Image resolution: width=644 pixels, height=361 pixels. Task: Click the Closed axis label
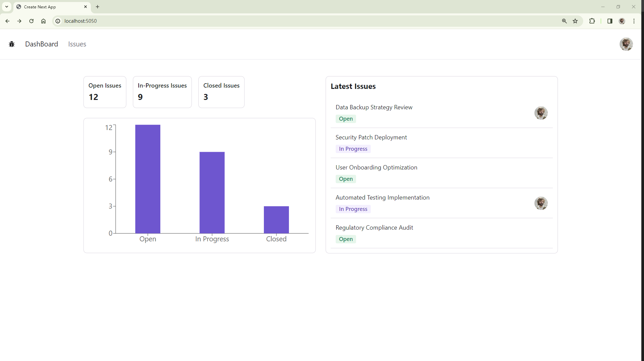pyautogui.click(x=276, y=239)
